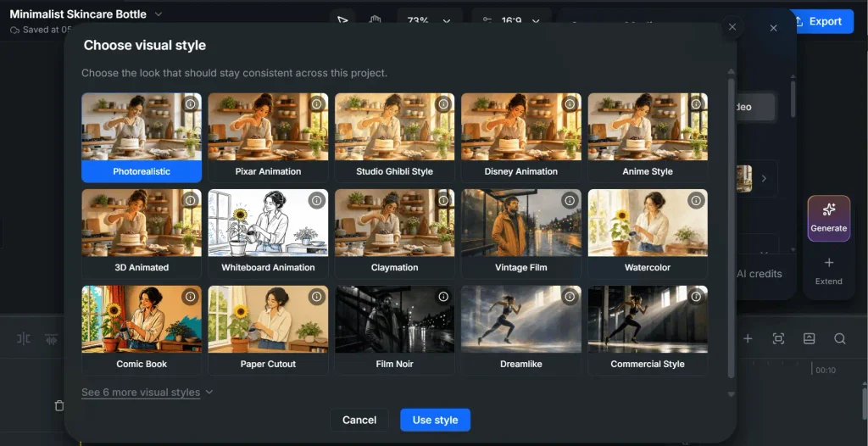Click the timeline layout panel icon
The width and height of the screenshot is (868, 446).
tap(809, 338)
